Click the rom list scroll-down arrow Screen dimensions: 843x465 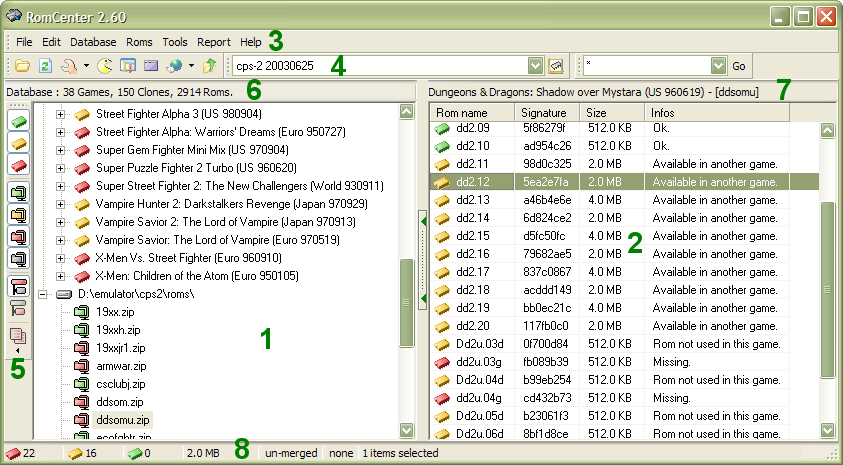(827, 430)
